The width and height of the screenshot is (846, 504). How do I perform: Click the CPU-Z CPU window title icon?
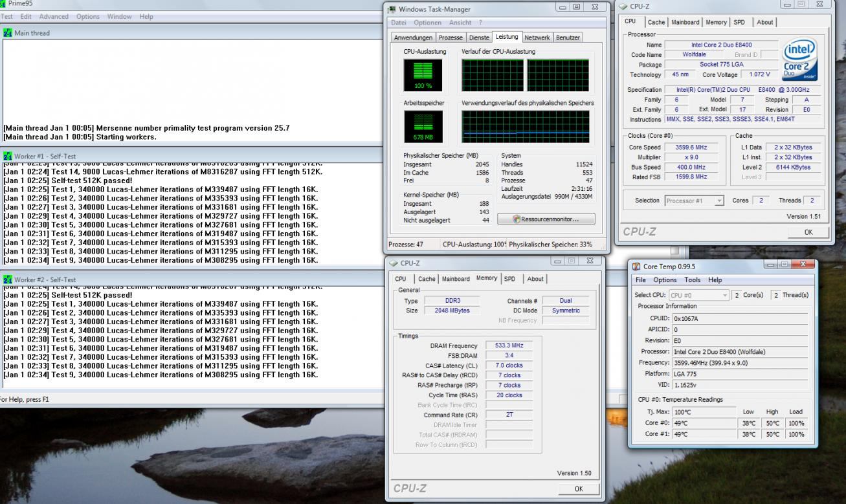tap(623, 6)
